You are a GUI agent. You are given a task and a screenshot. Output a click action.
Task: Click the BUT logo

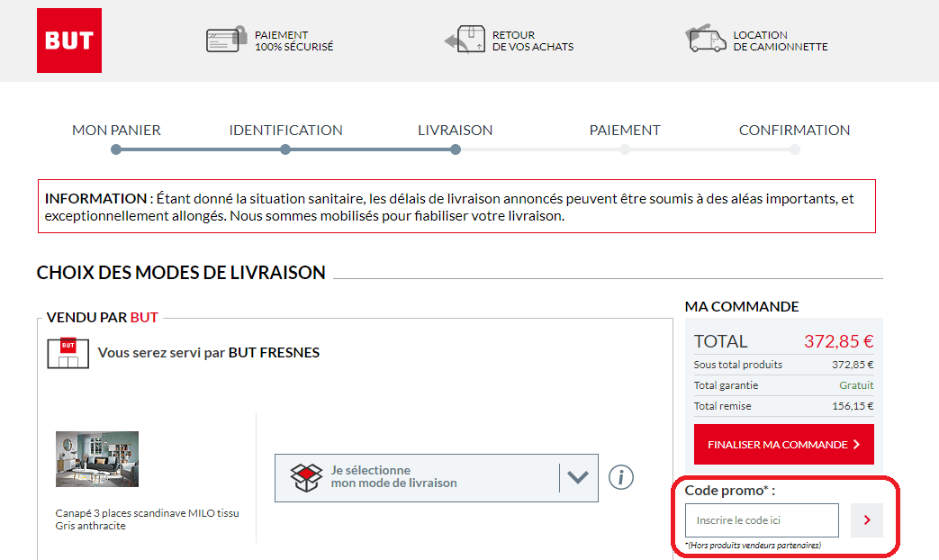(68, 40)
